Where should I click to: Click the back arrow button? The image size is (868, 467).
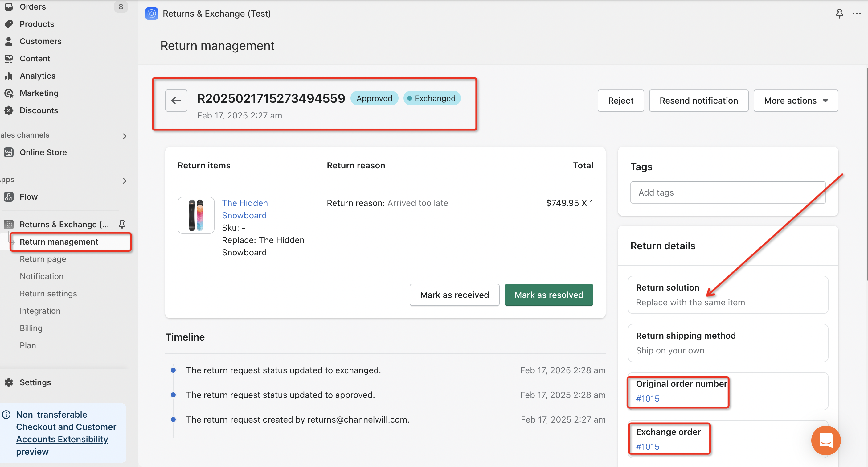click(176, 101)
